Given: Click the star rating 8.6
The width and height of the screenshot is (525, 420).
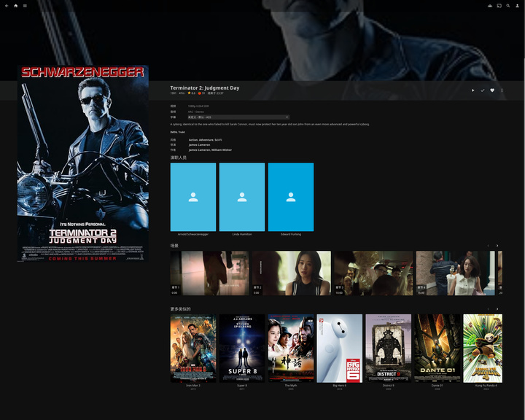Looking at the screenshot, I should point(192,93).
